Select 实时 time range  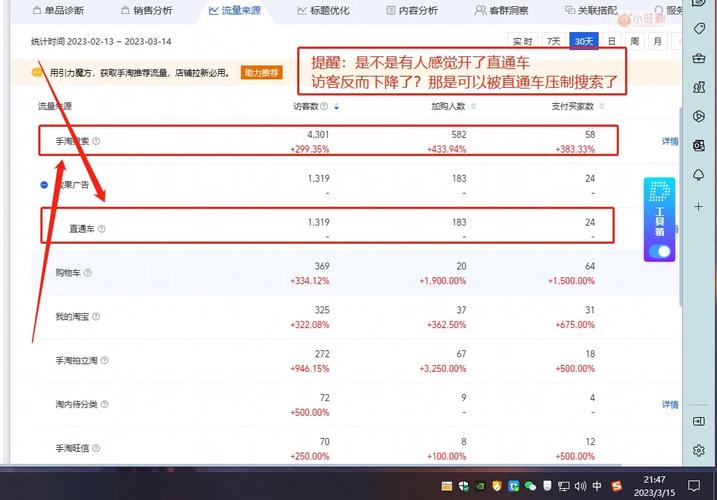pos(523,41)
